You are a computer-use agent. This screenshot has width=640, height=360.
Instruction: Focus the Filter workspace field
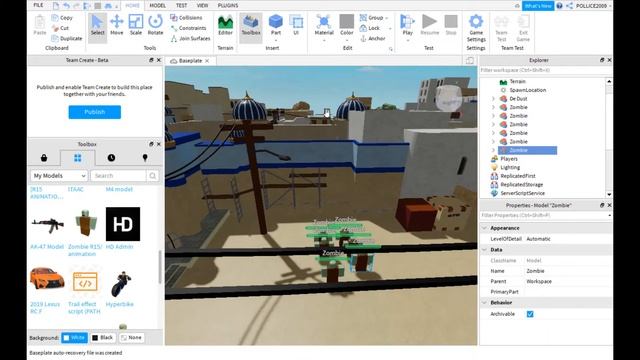543,70
